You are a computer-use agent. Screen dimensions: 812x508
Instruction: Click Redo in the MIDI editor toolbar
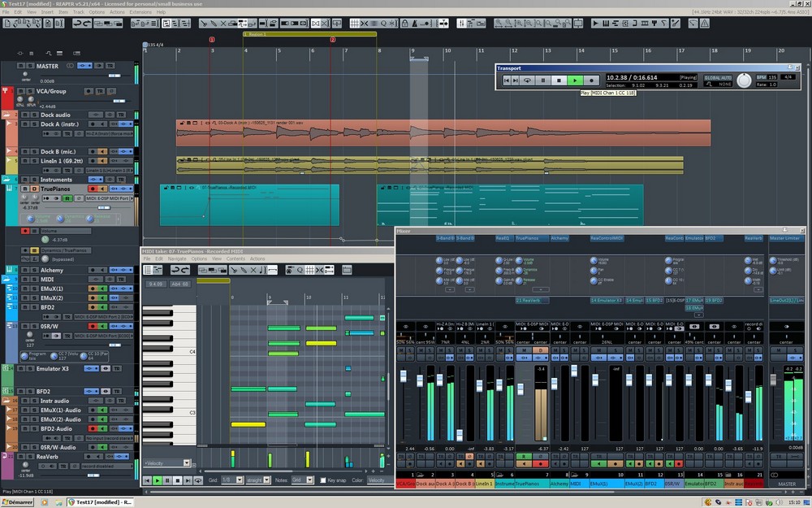click(x=185, y=270)
